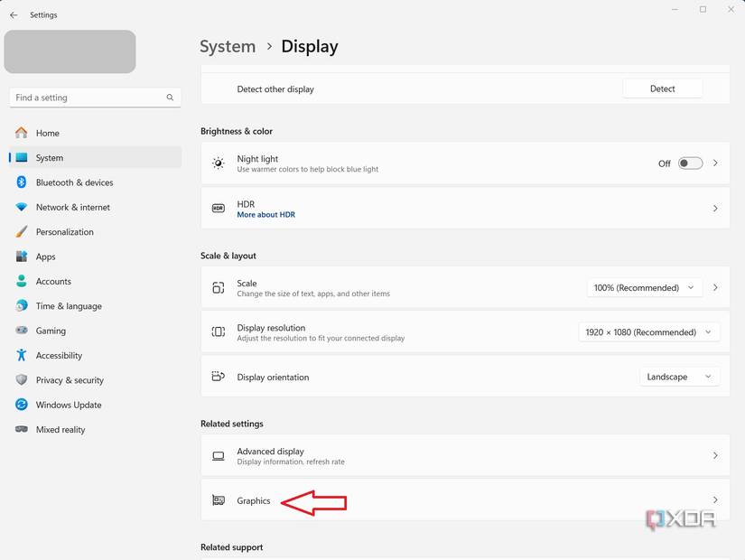
Task: Select Bluetooth & devices from sidebar
Action: pyautogui.click(x=74, y=182)
